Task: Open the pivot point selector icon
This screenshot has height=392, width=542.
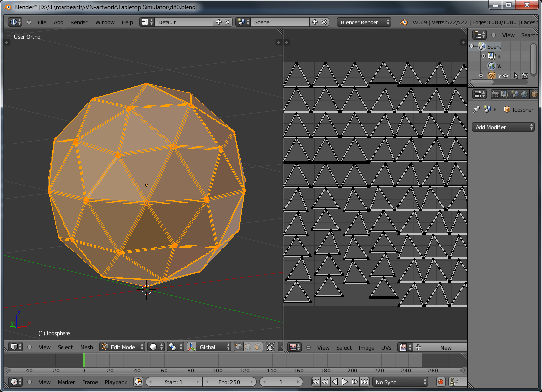Action: pyautogui.click(x=156, y=347)
